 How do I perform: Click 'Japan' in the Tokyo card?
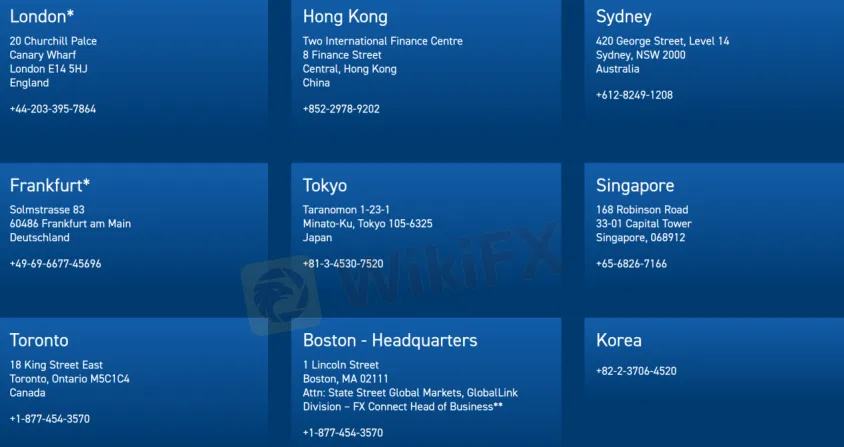tap(318, 238)
